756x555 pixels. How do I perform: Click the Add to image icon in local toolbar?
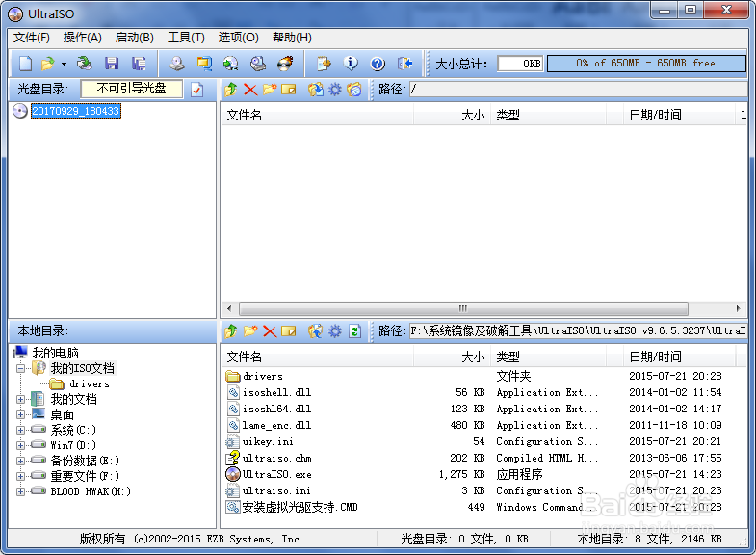315,331
